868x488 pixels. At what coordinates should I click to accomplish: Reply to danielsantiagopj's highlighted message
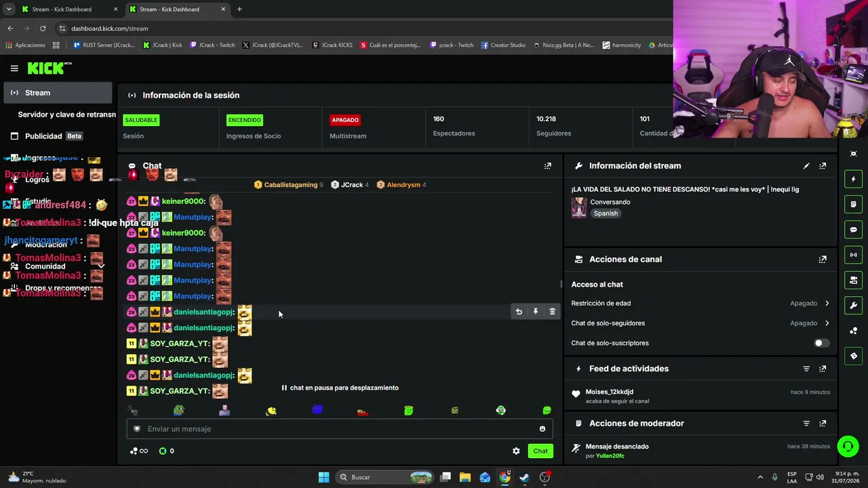click(x=519, y=312)
